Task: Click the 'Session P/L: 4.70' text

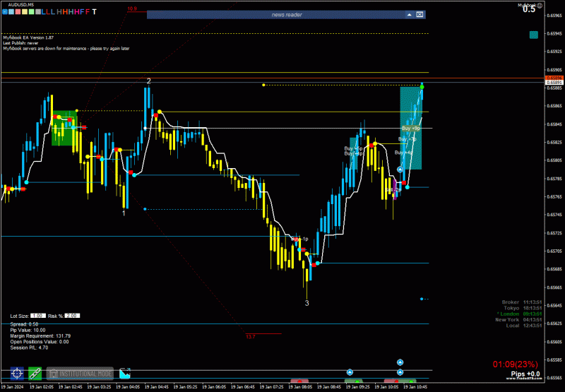Action: point(29,348)
